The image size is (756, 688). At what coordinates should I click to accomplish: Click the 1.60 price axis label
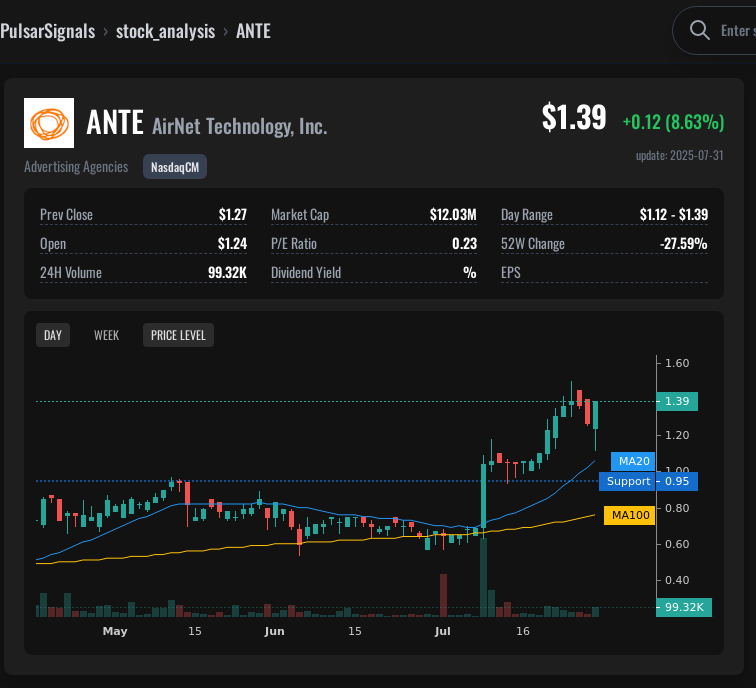pyautogui.click(x=677, y=363)
